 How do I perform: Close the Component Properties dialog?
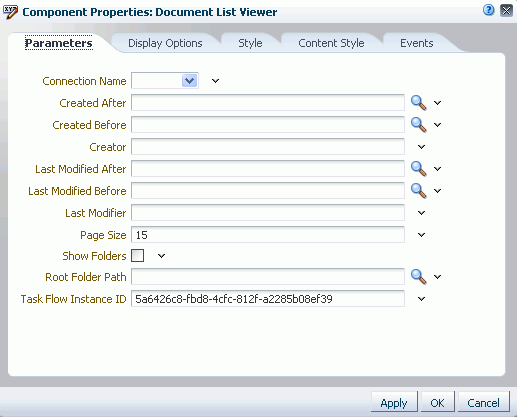point(506,10)
